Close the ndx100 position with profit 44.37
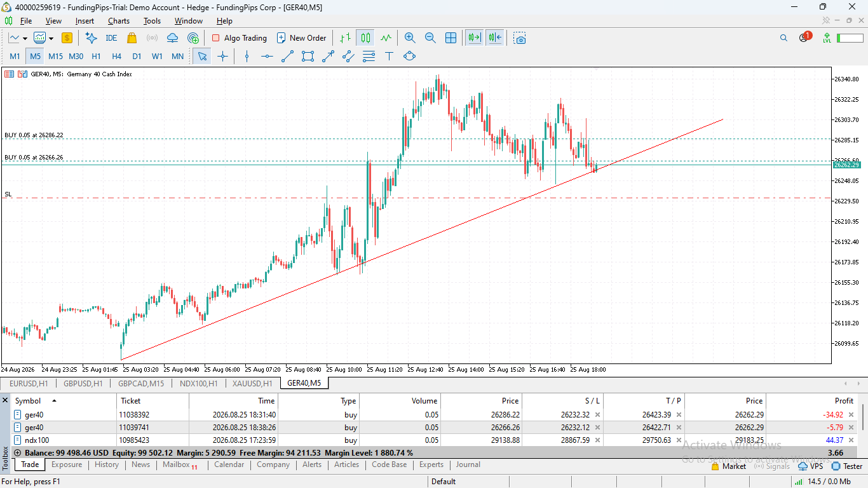The image size is (868, 488). click(851, 440)
